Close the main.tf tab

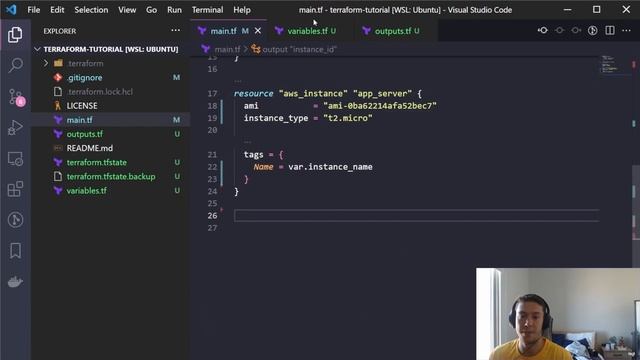258,31
